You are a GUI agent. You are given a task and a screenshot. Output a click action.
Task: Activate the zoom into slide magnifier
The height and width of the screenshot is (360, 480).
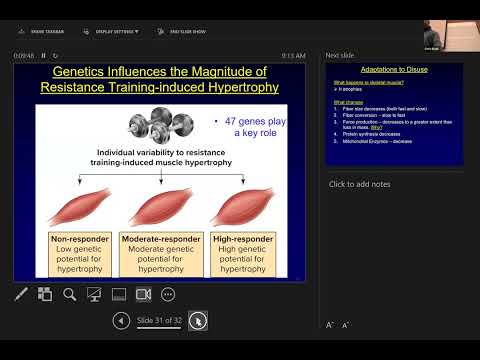coord(69,294)
